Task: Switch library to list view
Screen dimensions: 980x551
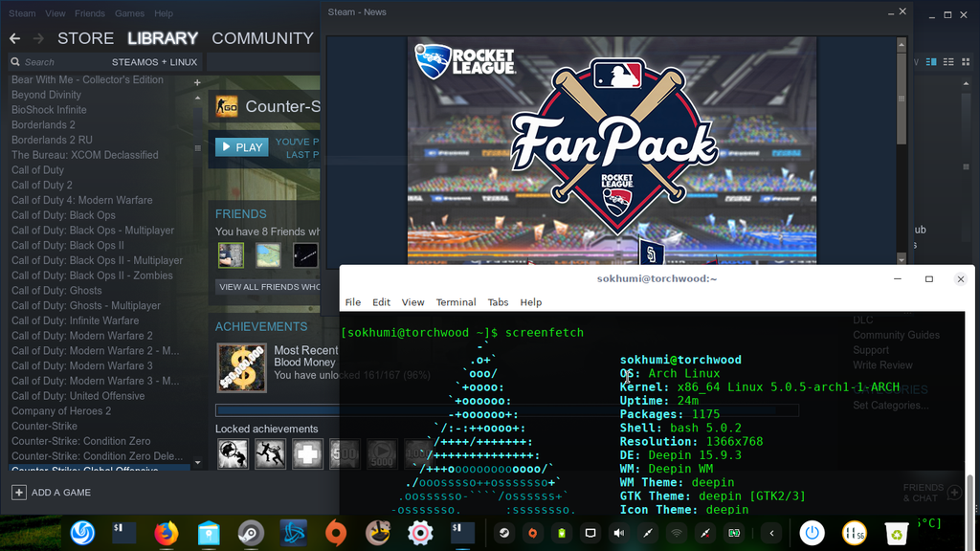Action: (948, 62)
